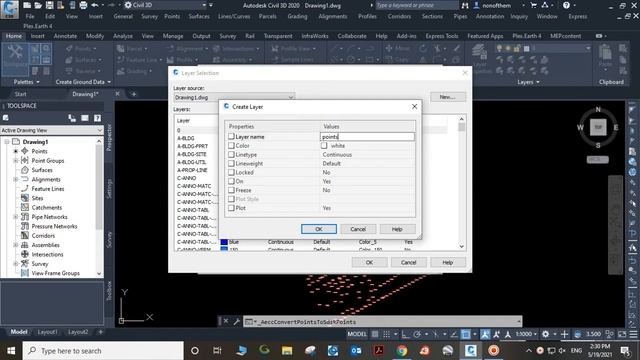The width and height of the screenshot is (640, 360).
Task: Open the Drawing1 file tab
Action: (85, 94)
